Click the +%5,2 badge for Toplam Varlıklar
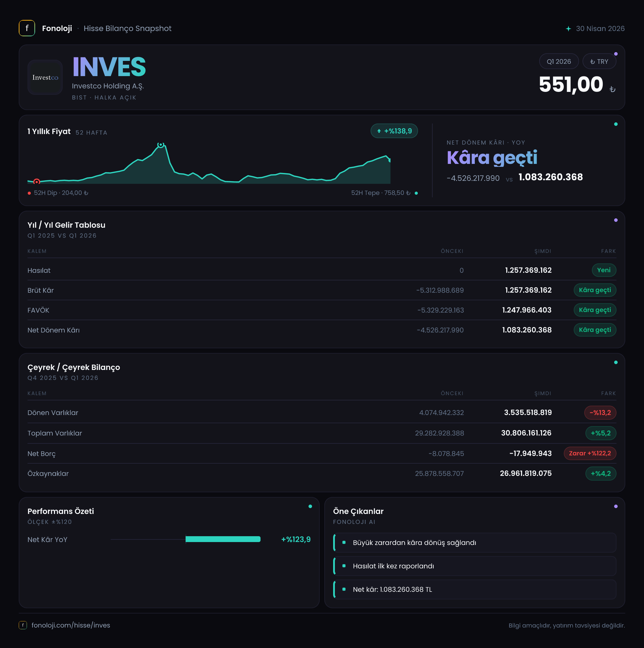Viewport: 644px width, 648px height. click(x=601, y=433)
